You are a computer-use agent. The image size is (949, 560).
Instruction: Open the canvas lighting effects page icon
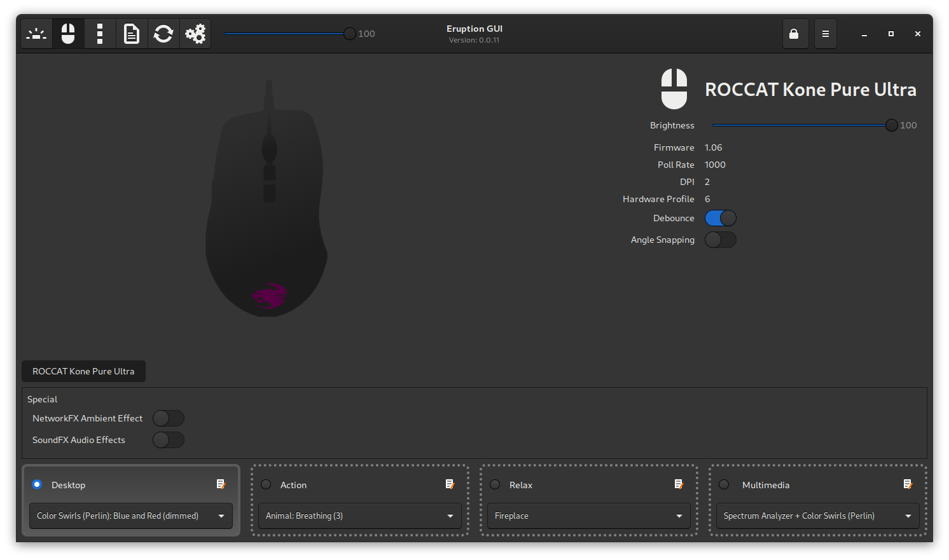36,34
